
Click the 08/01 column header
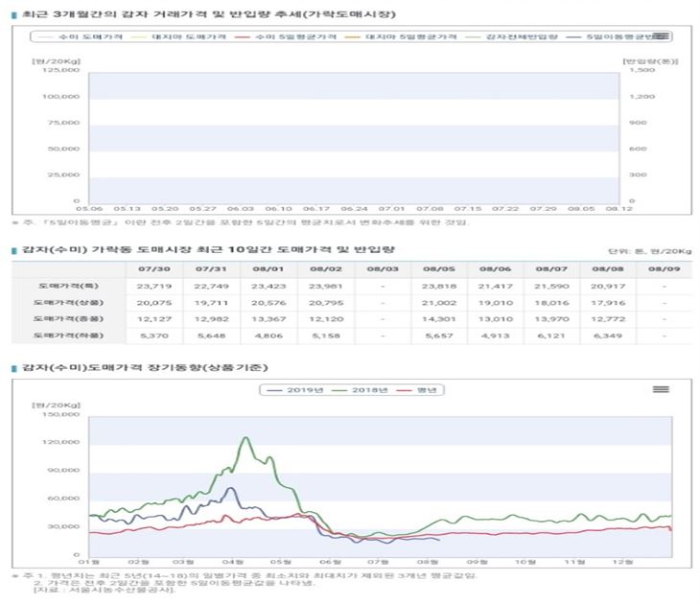tap(268, 269)
